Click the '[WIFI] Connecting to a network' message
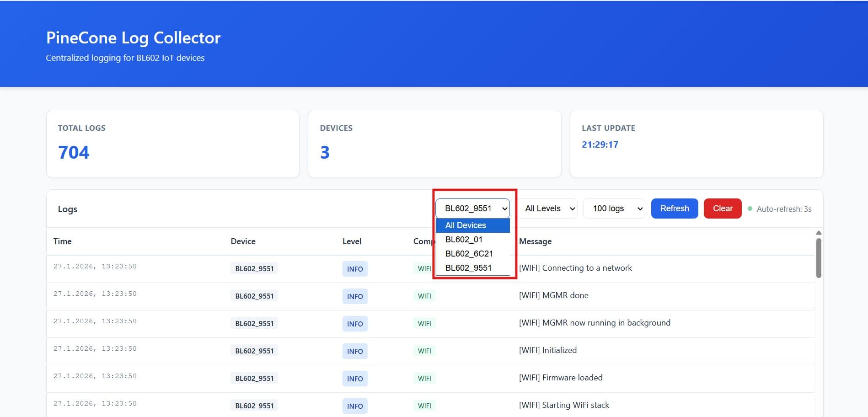This screenshot has width=868, height=417. pyautogui.click(x=575, y=268)
